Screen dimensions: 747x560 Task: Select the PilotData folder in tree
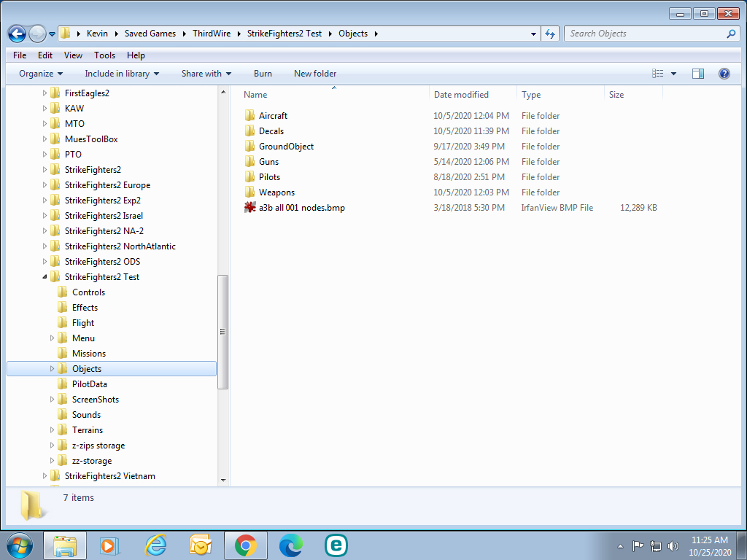pyautogui.click(x=90, y=384)
